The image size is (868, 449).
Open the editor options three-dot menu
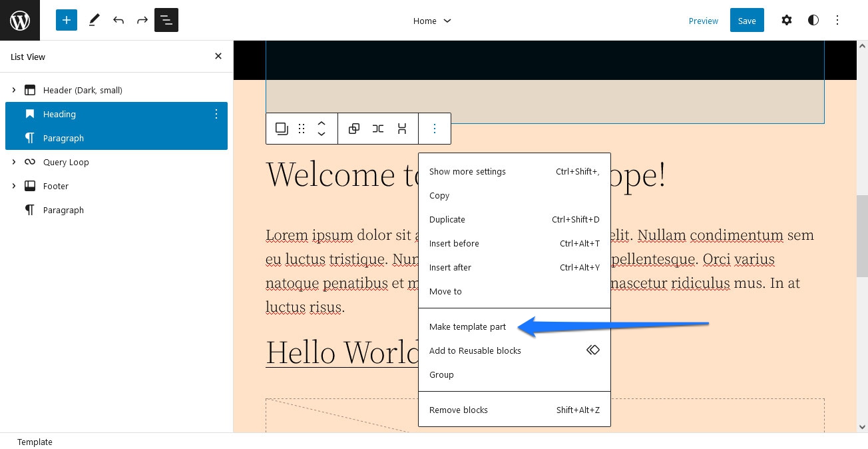tap(837, 20)
